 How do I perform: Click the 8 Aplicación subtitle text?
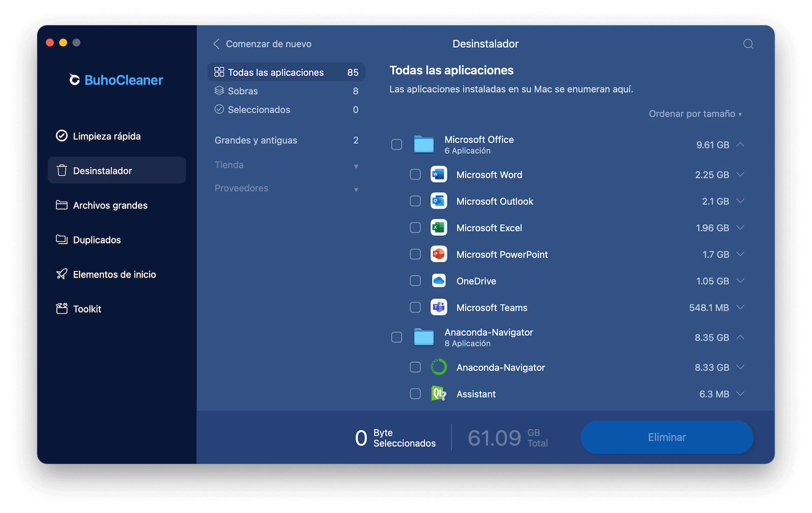click(x=467, y=344)
